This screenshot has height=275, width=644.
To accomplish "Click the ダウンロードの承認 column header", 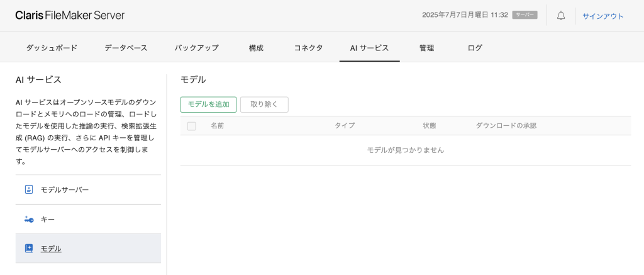I will 506,126.
